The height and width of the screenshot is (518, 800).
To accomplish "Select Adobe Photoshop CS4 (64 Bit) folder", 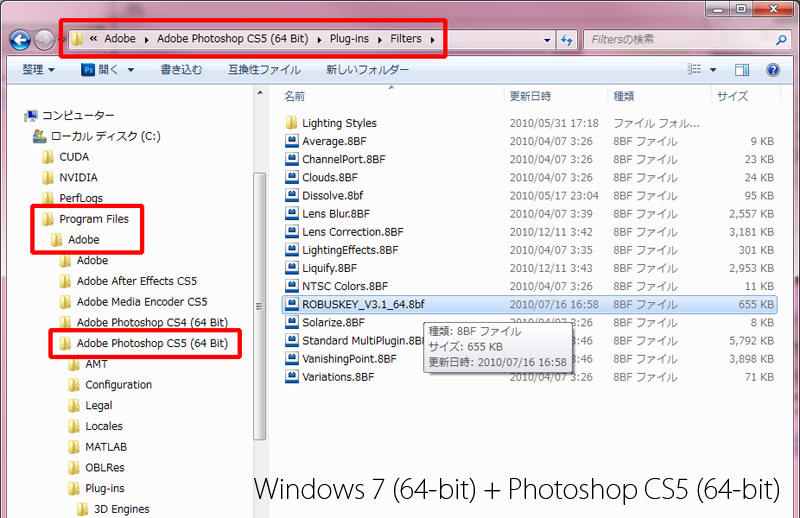I will pos(152,323).
